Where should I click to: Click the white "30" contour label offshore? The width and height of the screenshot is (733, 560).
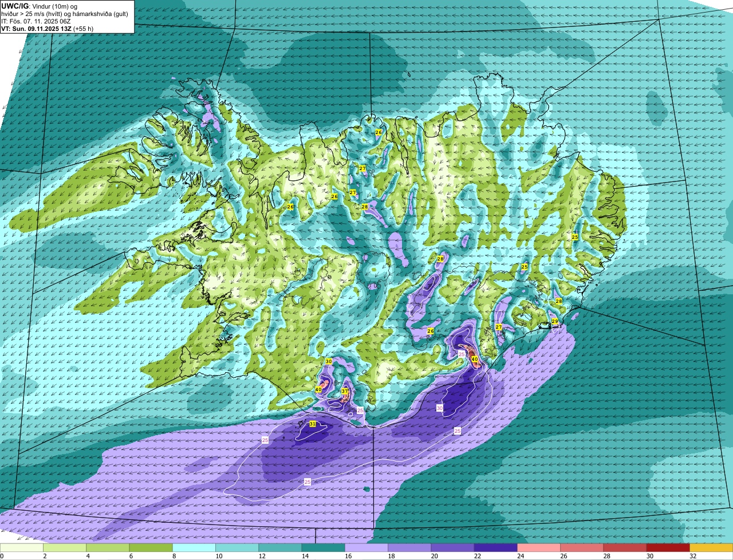[x=440, y=408]
